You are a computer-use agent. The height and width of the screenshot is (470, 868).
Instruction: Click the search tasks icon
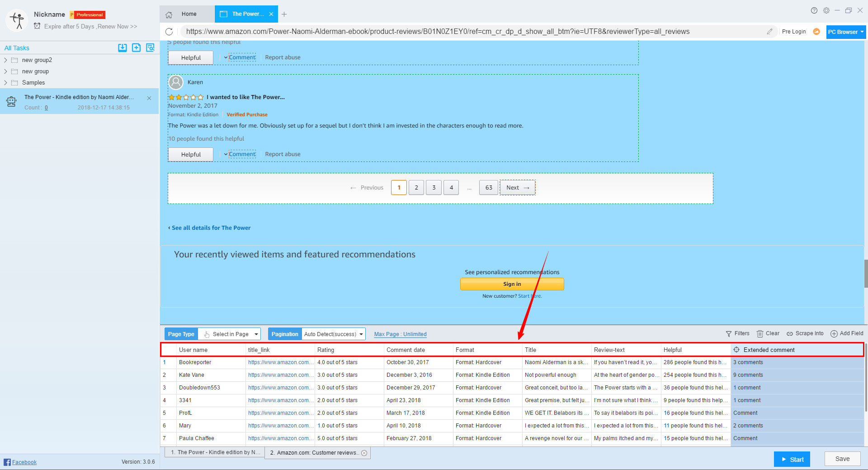pos(150,47)
